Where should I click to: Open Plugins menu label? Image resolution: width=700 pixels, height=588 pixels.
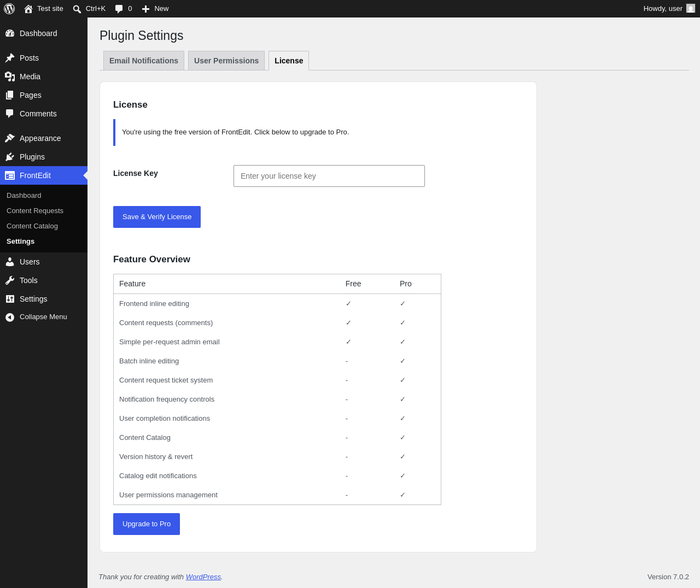point(32,157)
